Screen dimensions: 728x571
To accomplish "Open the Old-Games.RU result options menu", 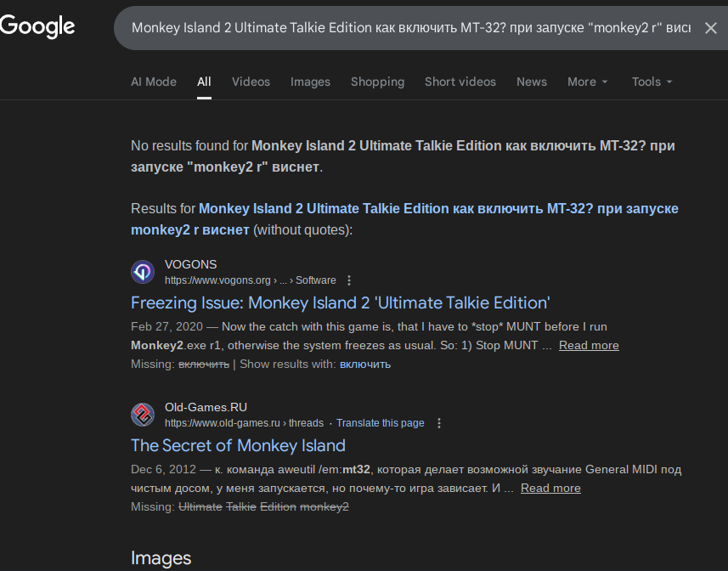I will pos(439,423).
